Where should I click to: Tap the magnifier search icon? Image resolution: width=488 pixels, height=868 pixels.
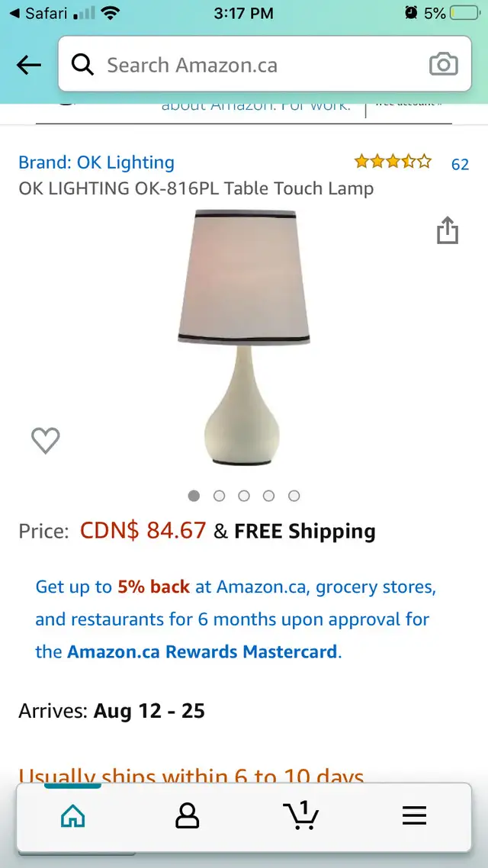[82, 66]
